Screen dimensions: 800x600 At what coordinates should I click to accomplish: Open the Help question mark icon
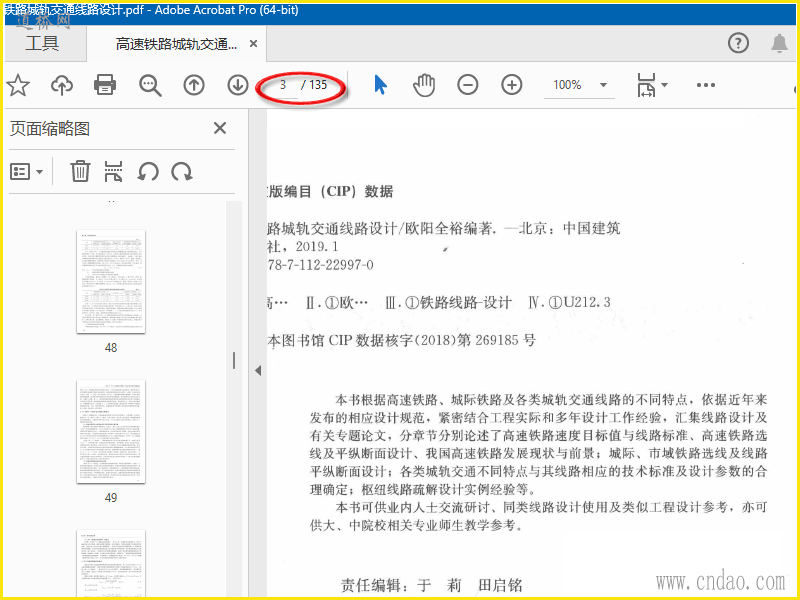(x=738, y=43)
